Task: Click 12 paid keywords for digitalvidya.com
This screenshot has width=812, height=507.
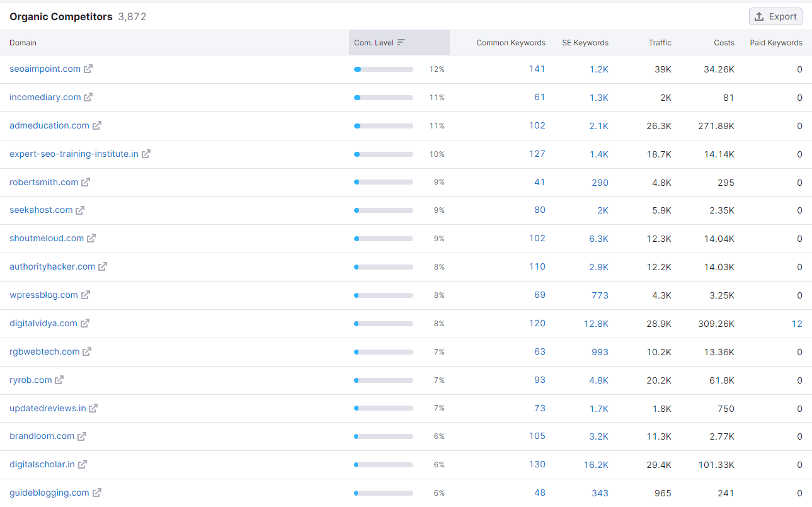Action: 797,324
